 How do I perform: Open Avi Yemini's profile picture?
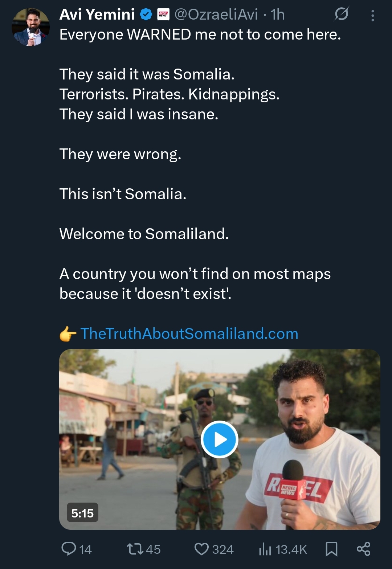tap(30, 27)
